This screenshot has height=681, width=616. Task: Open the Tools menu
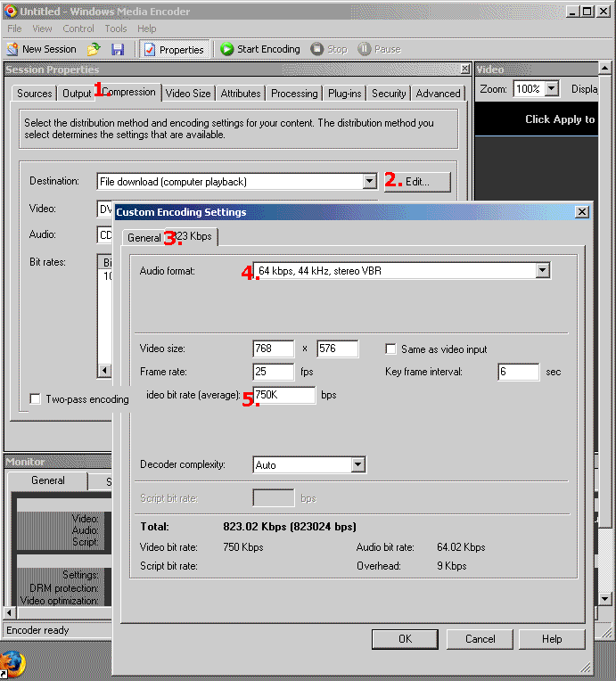[116, 29]
